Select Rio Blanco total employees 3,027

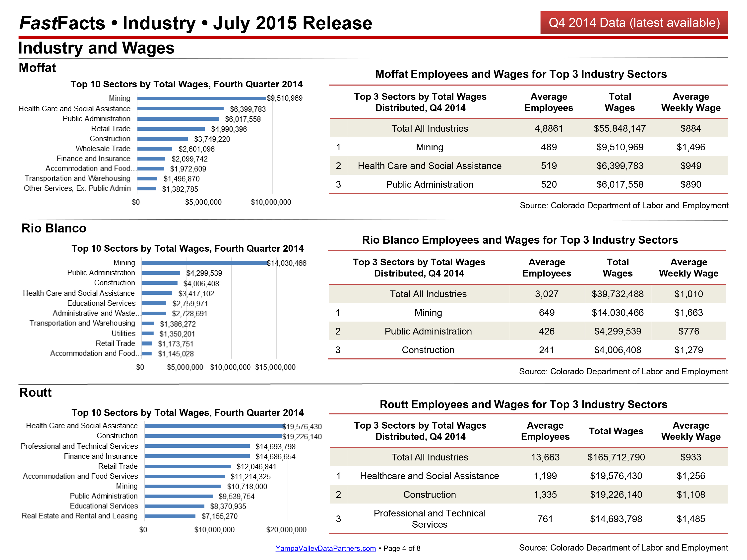pos(547,294)
